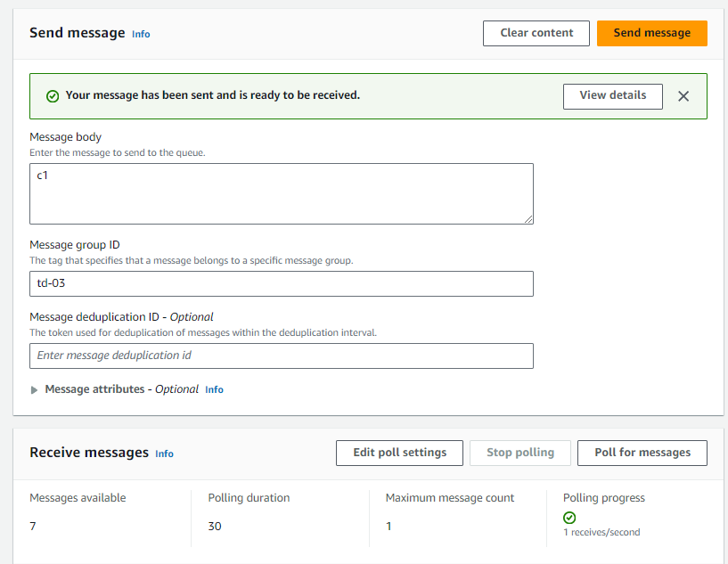
Task: Open Info link beside Message attributes
Action: tap(214, 390)
